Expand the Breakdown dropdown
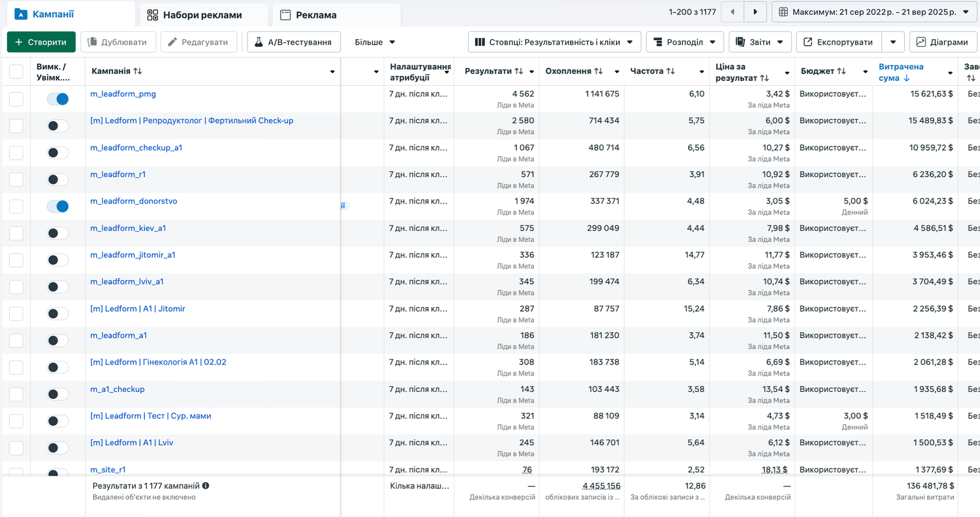 [x=684, y=42]
